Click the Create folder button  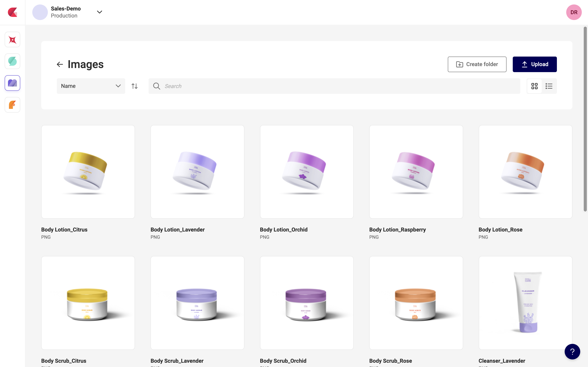tap(477, 64)
